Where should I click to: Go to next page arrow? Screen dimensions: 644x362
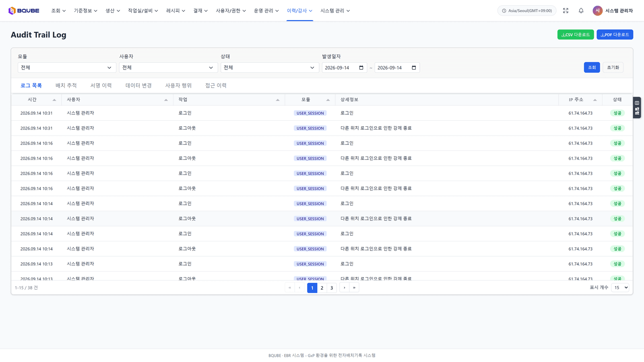pyautogui.click(x=345, y=288)
